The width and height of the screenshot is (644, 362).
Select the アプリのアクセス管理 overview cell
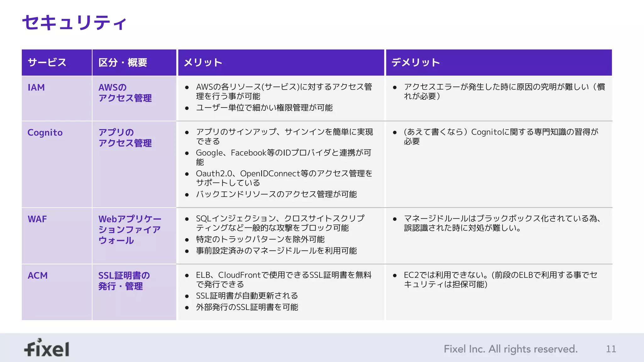(125, 138)
